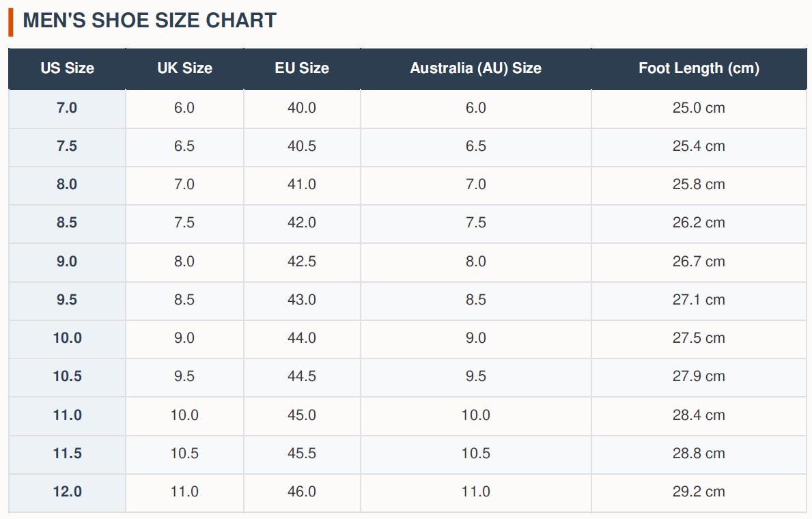Click US size 12.0 cell
The image size is (812, 519).
point(68,492)
